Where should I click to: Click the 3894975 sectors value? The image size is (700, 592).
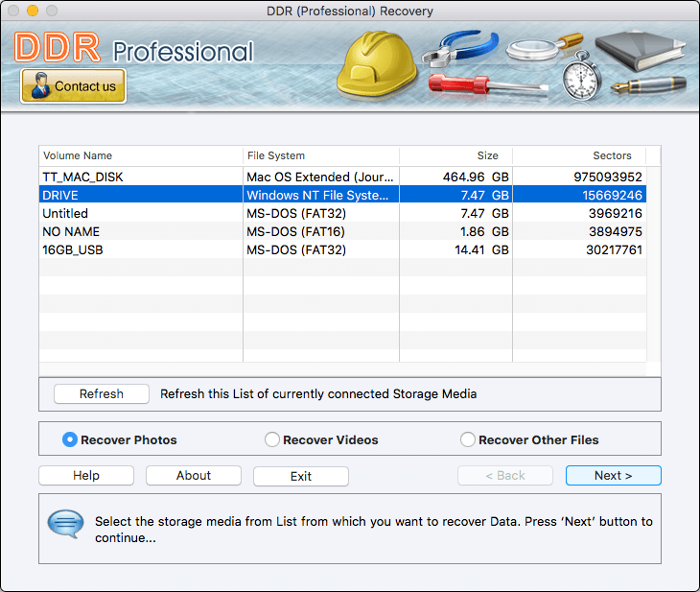[616, 231]
